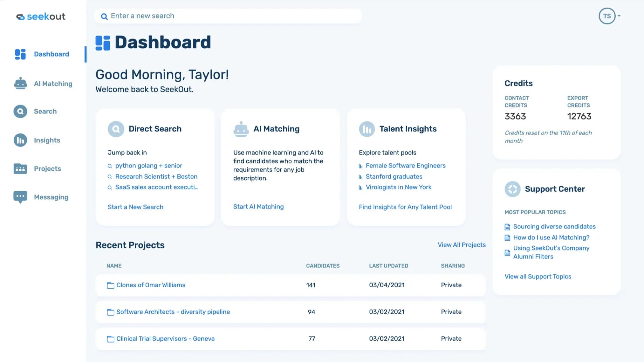Click the search icon beside python golang + senior
This screenshot has height=362, width=644.
[x=110, y=166]
